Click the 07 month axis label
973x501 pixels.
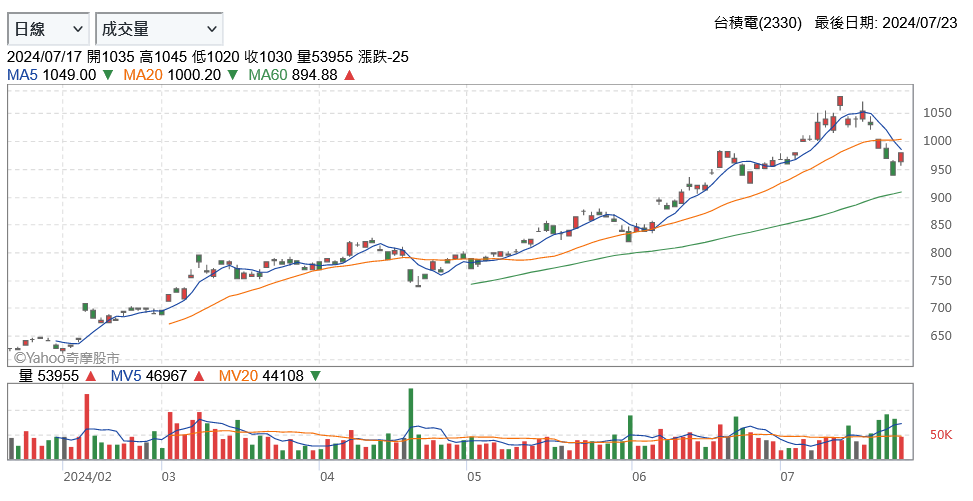787,477
